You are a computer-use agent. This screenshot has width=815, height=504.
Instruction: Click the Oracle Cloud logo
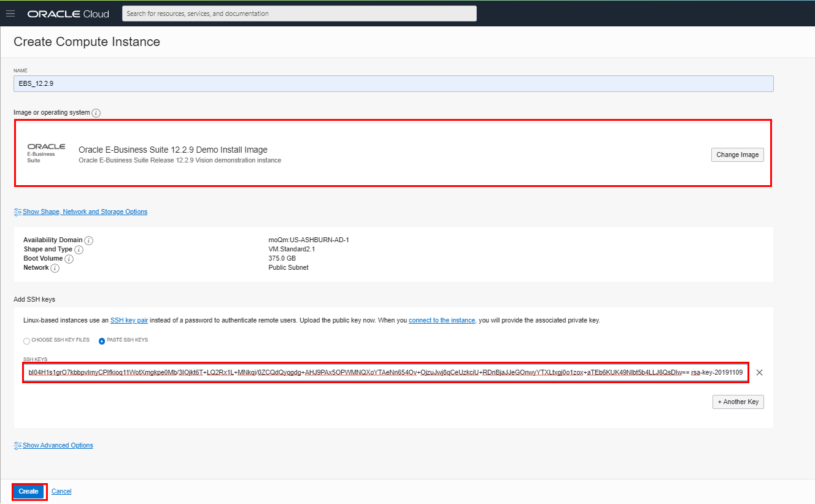pyautogui.click(x=68, y=13)
